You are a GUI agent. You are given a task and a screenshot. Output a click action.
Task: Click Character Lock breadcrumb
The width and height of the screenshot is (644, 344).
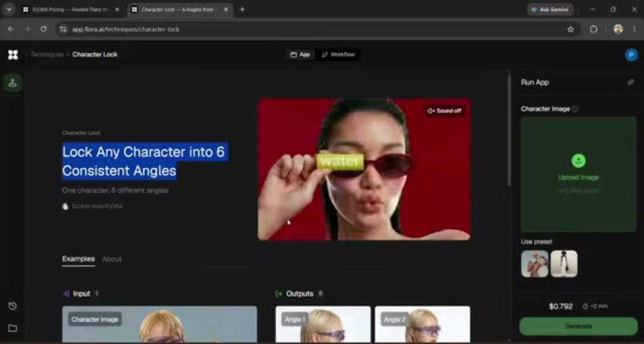[95, 55]
